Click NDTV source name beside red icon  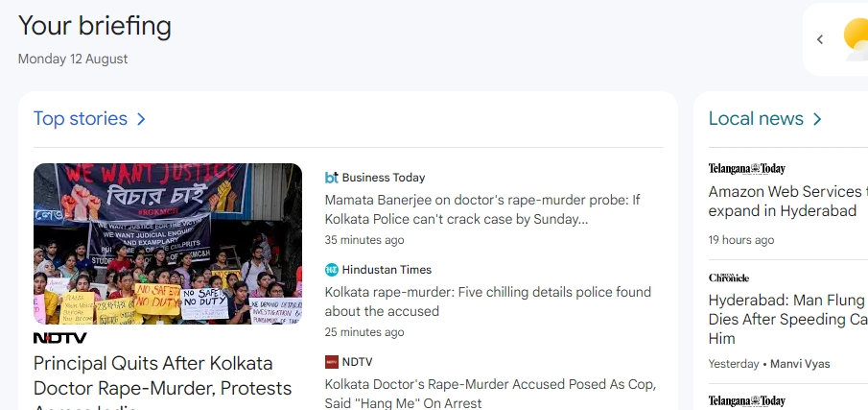(357, 362)
